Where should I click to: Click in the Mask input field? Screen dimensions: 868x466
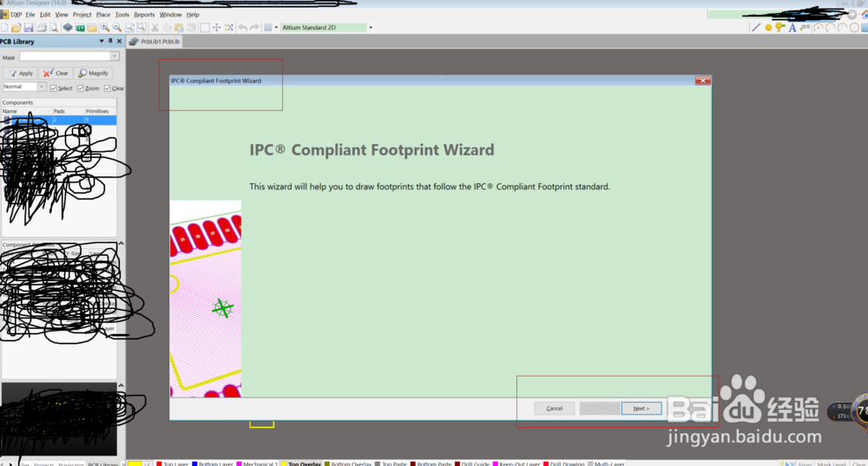[65, 56]
